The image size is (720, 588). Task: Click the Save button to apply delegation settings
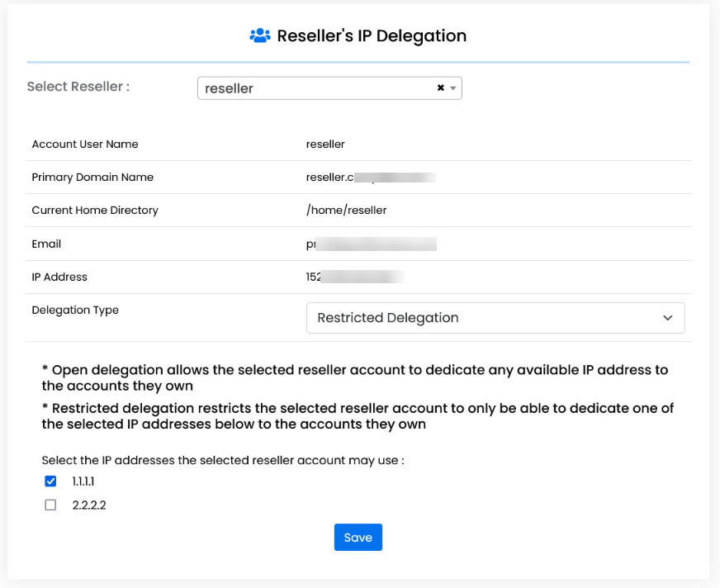(358, 537)
